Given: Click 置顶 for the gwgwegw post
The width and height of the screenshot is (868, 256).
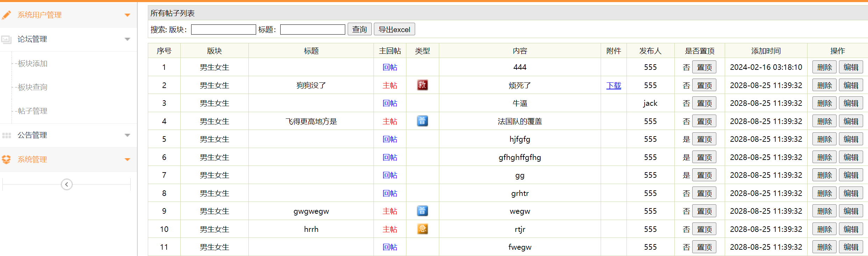Looking at the screenshot, I should click(704, 211).
